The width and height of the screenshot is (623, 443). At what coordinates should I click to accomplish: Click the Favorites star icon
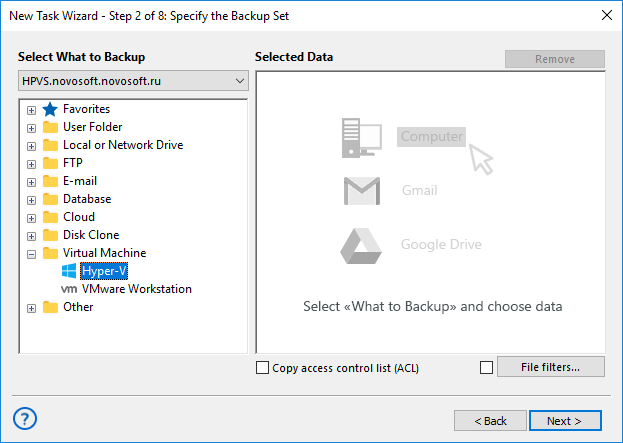[x=50, y=109]
